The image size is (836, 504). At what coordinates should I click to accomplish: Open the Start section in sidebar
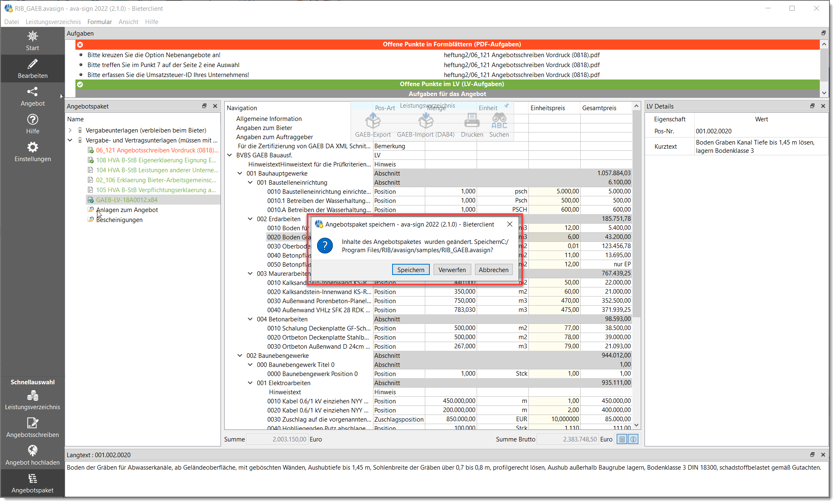[x=32, y=41]
